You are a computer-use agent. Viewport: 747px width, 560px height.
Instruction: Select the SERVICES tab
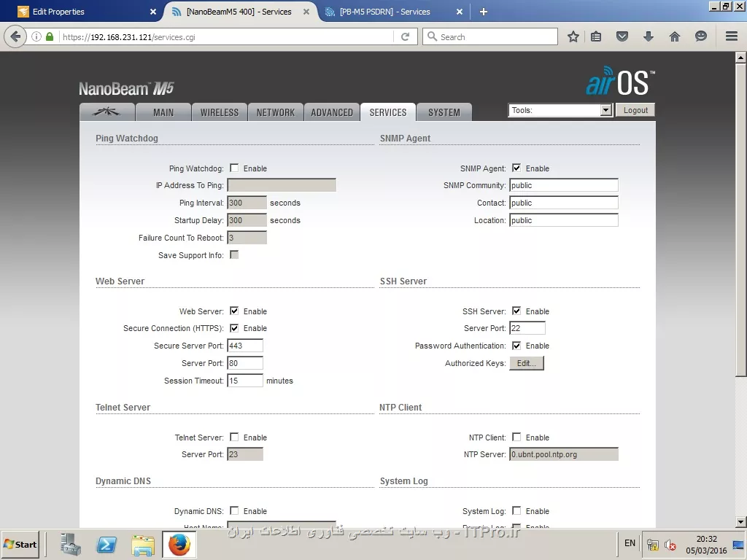tap(388, 112)
